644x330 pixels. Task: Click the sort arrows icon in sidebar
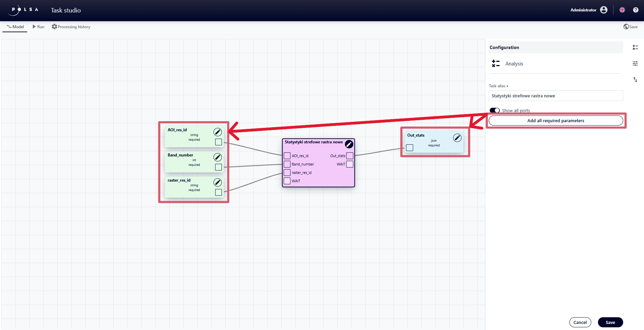coord(635,80)
